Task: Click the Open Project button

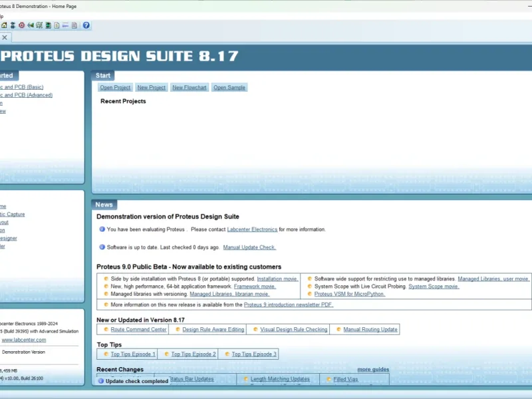Action: point(115,88)
